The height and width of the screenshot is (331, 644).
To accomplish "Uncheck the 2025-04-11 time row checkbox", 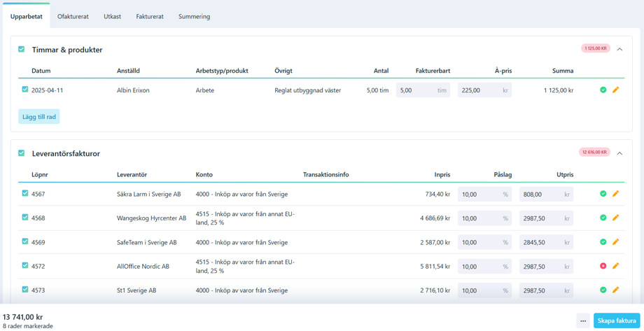I will tap(25, 90).
